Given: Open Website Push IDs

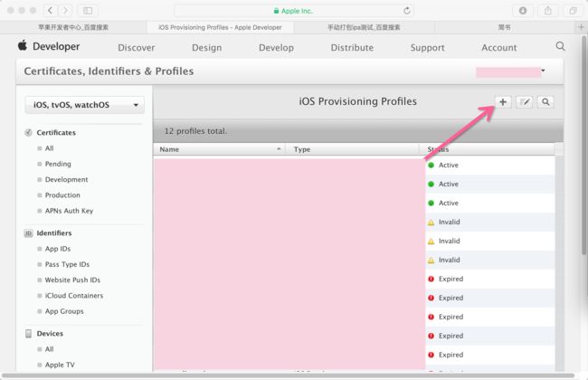Looking at the screenshot, I should [72, 280].
